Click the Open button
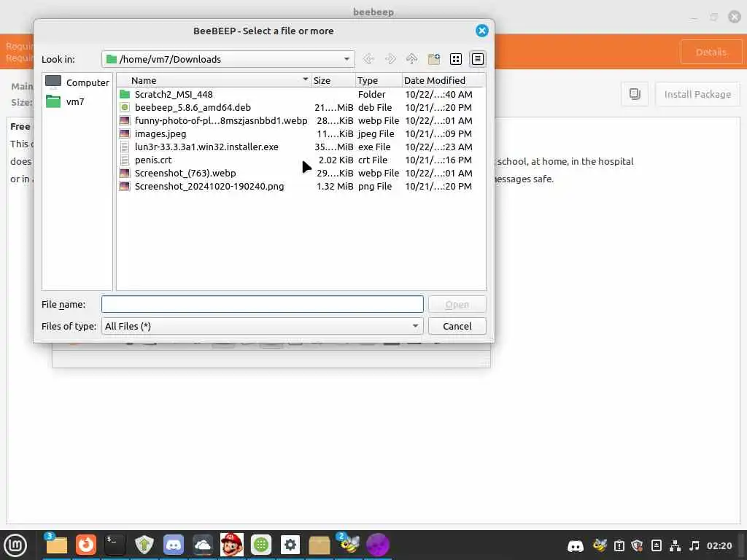The width and height of the screenshot is (747, 560). click(x=457, y=304)
